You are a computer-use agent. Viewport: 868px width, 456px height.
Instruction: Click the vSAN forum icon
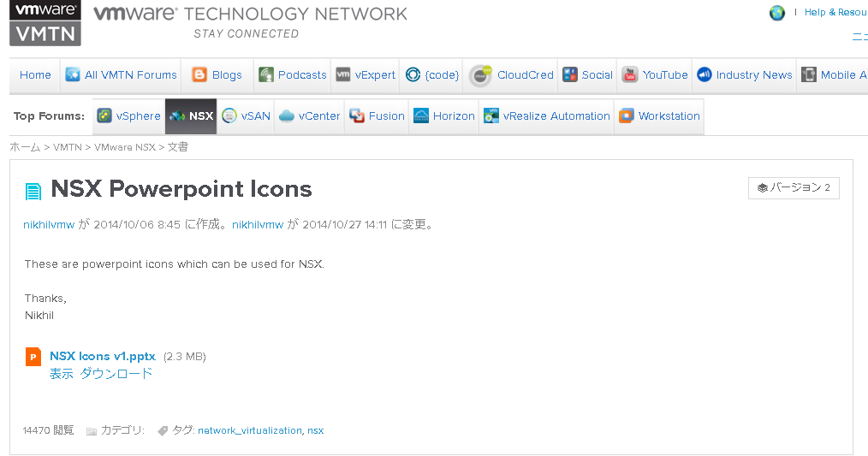(229, 115)
